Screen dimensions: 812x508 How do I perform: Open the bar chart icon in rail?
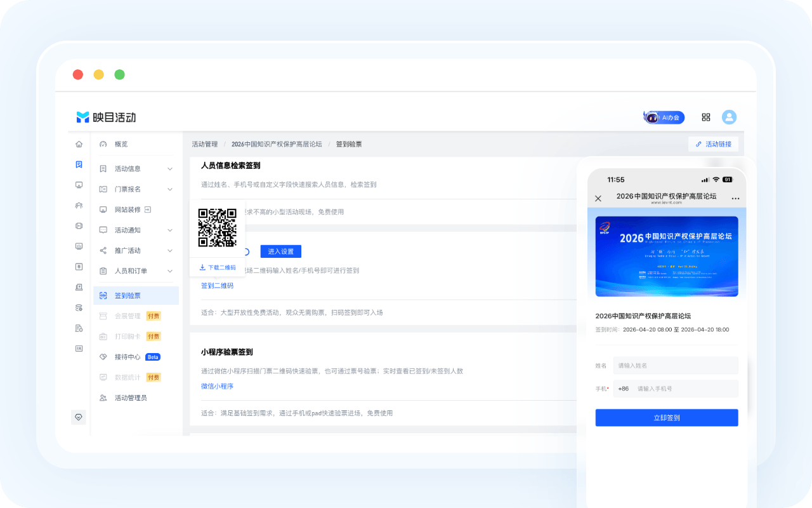click(x=79, y=246)
